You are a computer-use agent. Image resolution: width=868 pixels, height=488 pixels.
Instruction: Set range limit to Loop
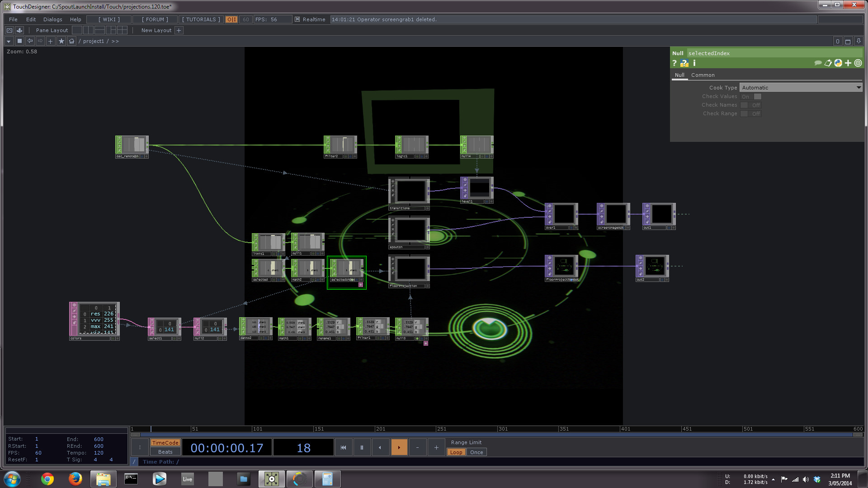click(x=456, y=452)
